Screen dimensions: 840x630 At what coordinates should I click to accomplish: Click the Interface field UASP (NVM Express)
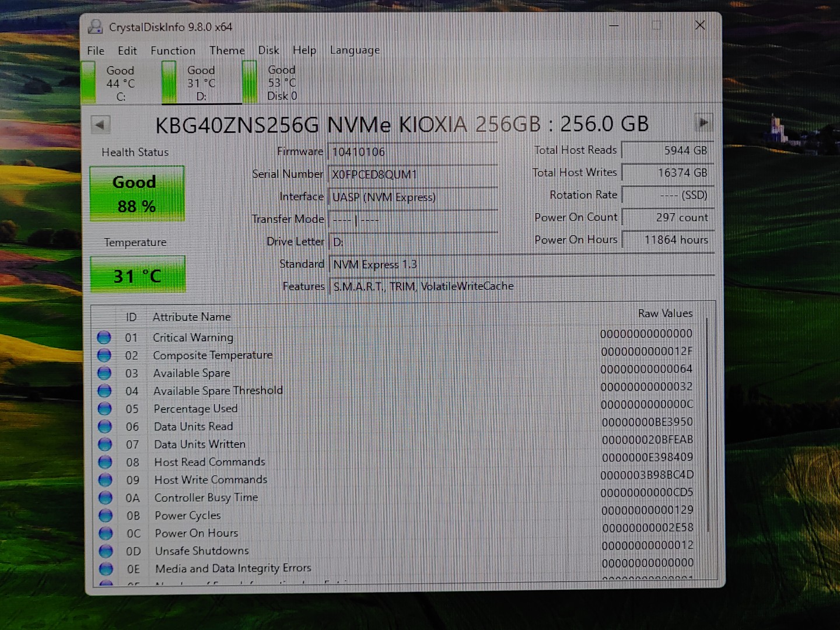tap(413, 197)
